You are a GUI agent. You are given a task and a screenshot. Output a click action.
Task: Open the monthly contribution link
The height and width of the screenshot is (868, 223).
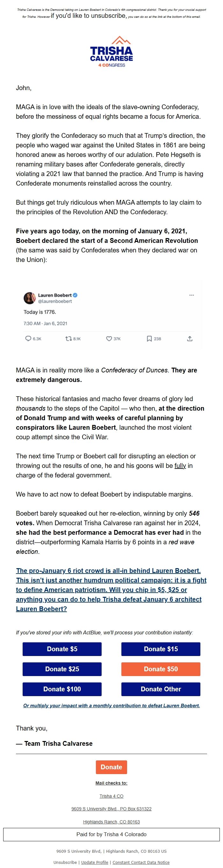[111, 706]
